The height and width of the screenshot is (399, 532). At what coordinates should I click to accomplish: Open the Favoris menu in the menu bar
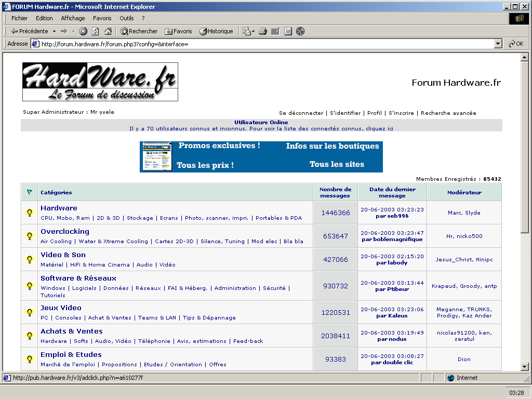102,18
